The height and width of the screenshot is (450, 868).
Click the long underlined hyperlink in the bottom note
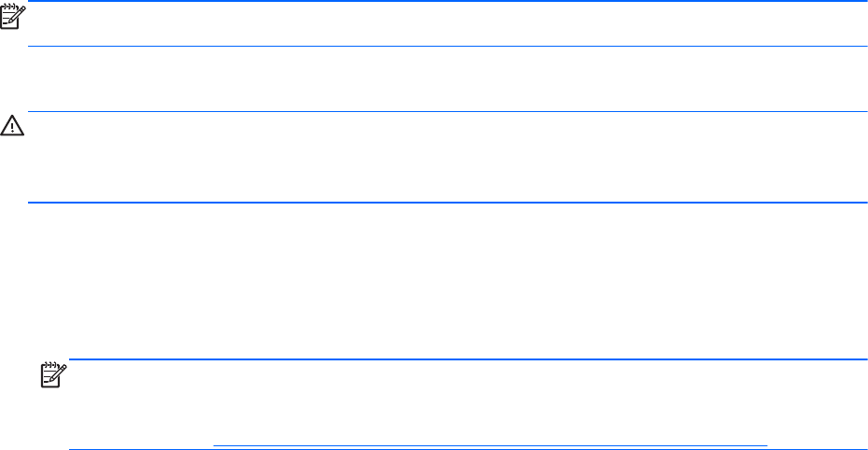(x=490, y=446)
